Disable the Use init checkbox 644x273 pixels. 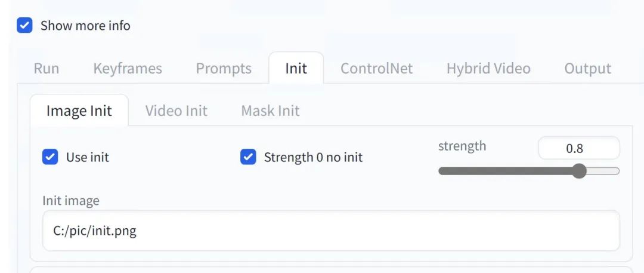pos(50,157)
